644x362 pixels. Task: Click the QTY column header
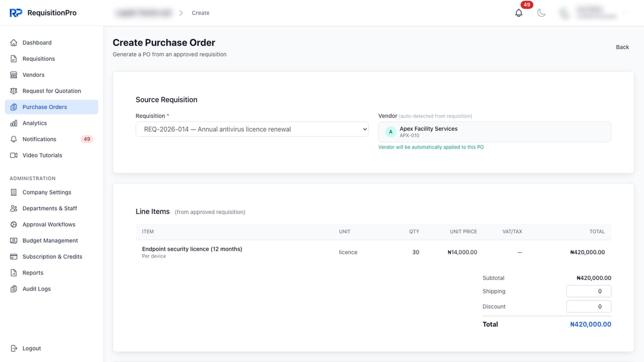tap(414, 232)
